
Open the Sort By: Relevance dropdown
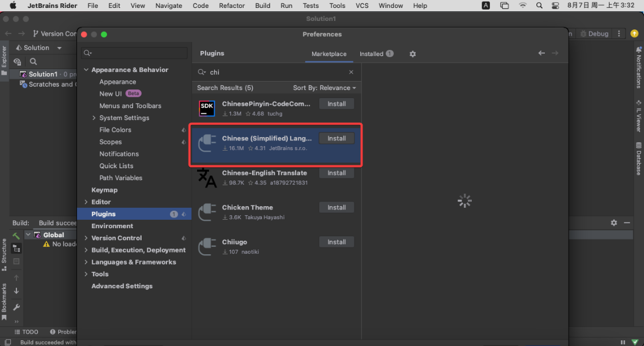pyautogui.click(x=325, y=88)
